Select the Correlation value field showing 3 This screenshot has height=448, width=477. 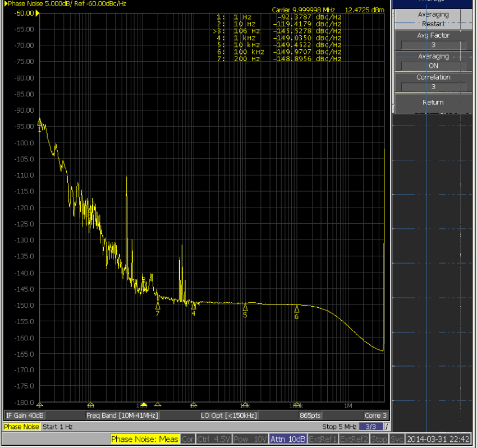(x=433, y=87)
